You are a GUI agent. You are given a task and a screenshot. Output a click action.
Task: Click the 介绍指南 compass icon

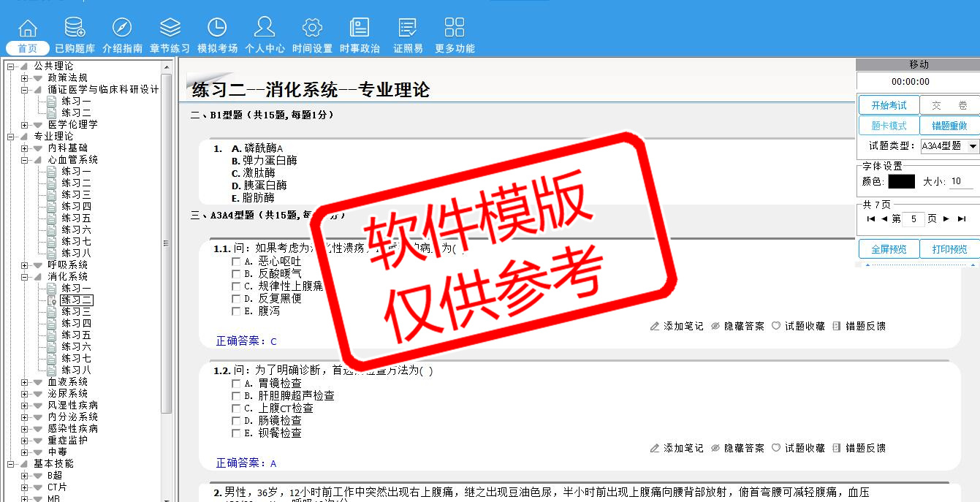pos(122,28)
